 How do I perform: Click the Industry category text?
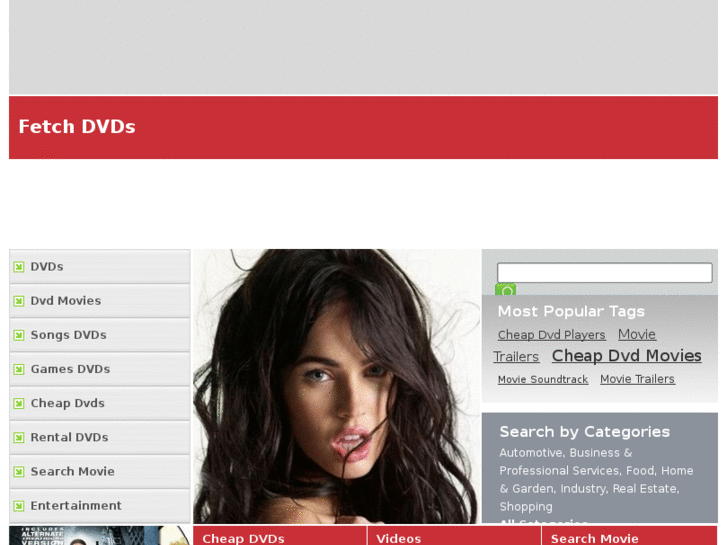(582, 489)
